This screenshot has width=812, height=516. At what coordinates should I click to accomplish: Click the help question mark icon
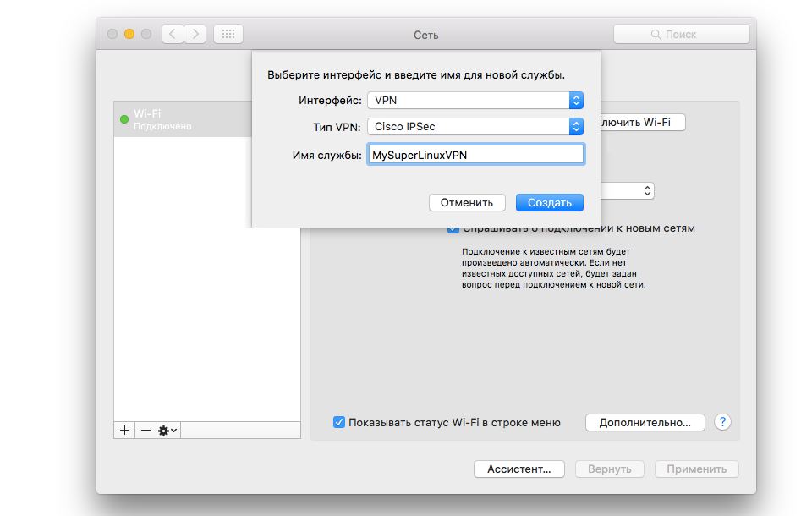point(721,422)
